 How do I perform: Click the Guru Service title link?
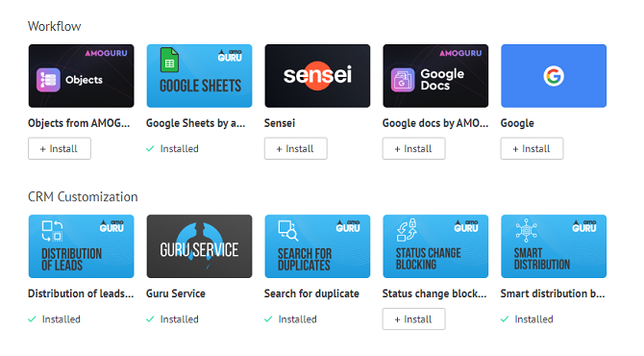(176, 293)
